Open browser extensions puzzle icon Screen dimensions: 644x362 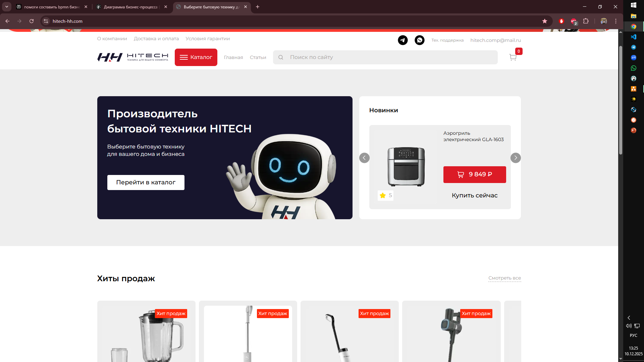click(x=586, y=21)
